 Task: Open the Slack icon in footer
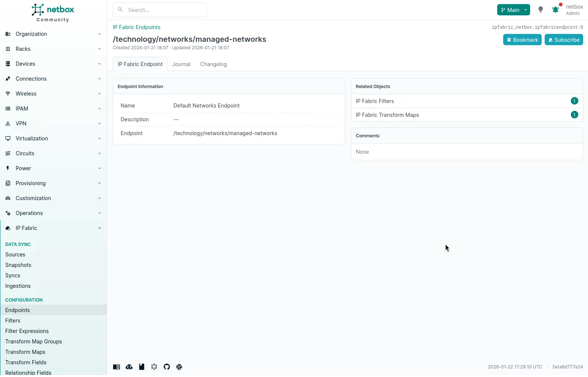pos(179,367)
